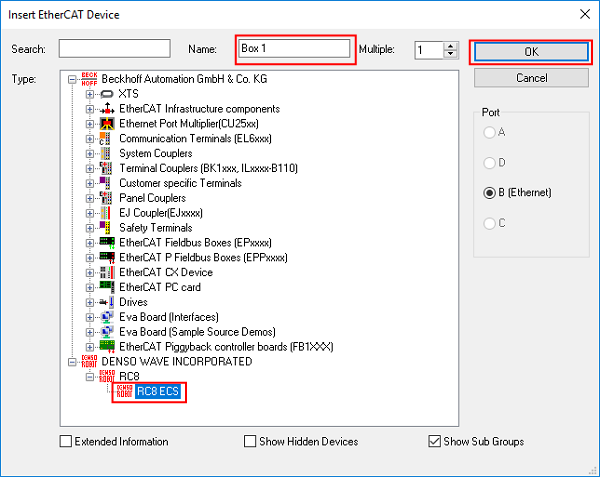The image size is (601, 478).
Task: Click the XTS device icon
Action: click(x=107, y=94)
